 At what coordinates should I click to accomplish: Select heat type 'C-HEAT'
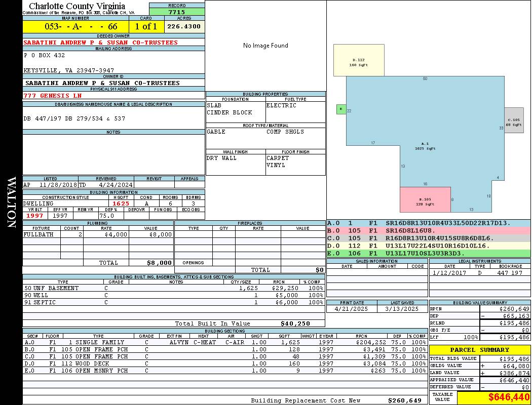(205, 343)
